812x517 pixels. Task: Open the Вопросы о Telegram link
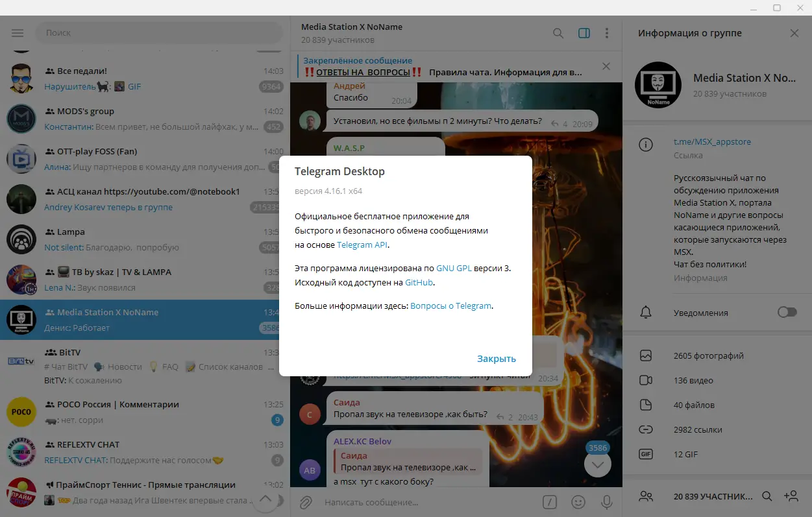(450, 306)
